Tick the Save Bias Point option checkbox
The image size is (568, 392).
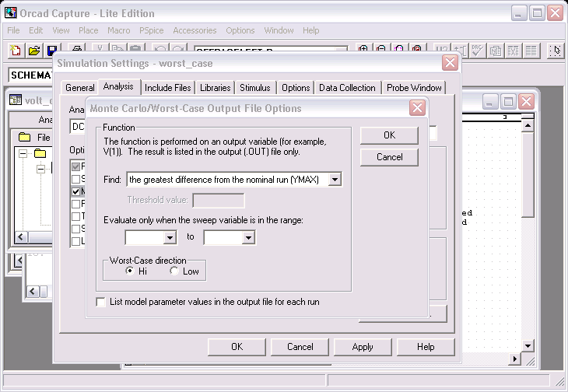click(x=75, y=229)
